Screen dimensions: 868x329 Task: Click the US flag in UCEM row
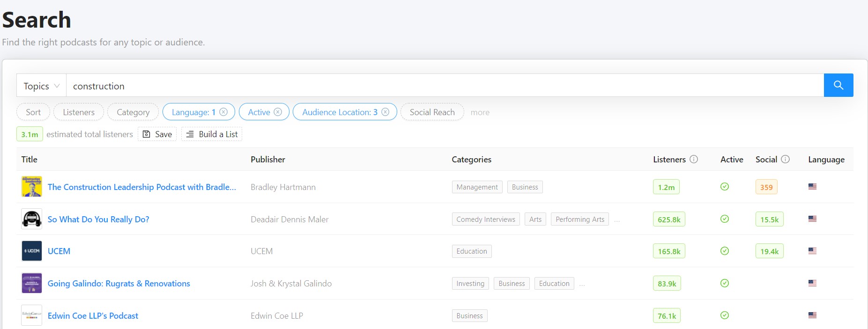click(x=812, y=251)
